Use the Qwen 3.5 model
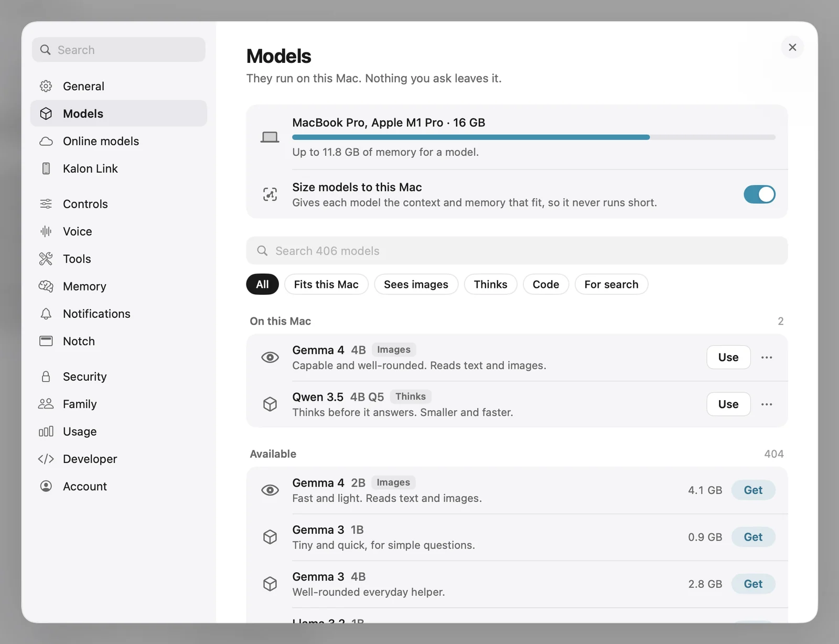The width and height of the screenshot is (839, 644). tap(728, 404)
